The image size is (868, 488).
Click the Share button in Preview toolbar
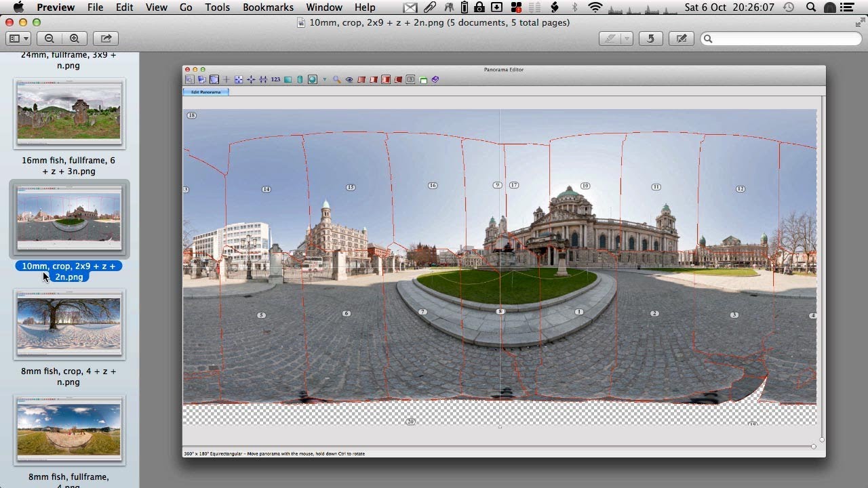click(106, 39)
